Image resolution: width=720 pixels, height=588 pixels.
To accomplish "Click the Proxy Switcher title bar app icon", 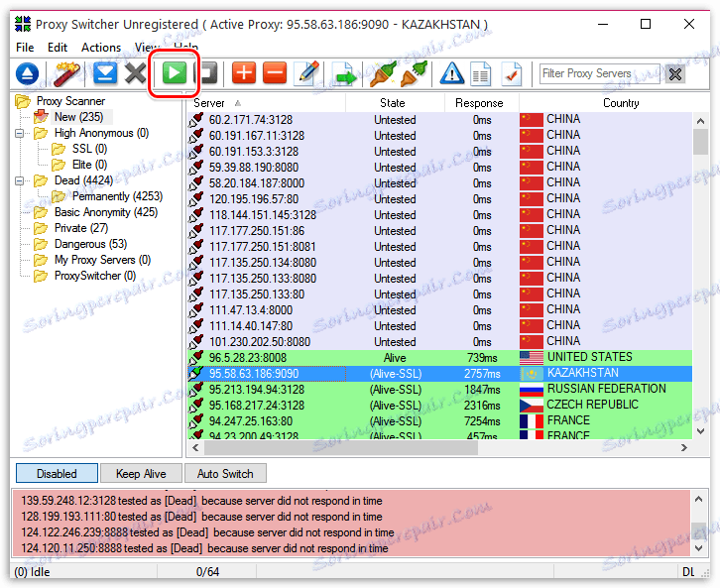I will (x=23, y=24).
